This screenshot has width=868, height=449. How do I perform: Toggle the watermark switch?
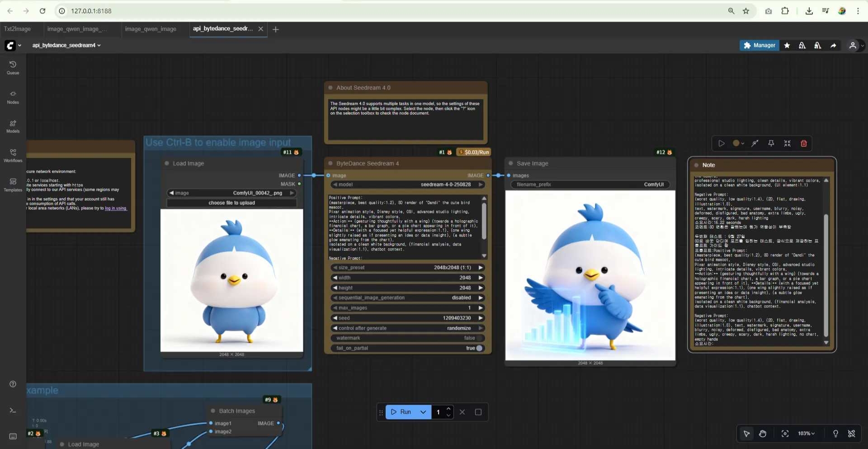(x=480, y=338)
